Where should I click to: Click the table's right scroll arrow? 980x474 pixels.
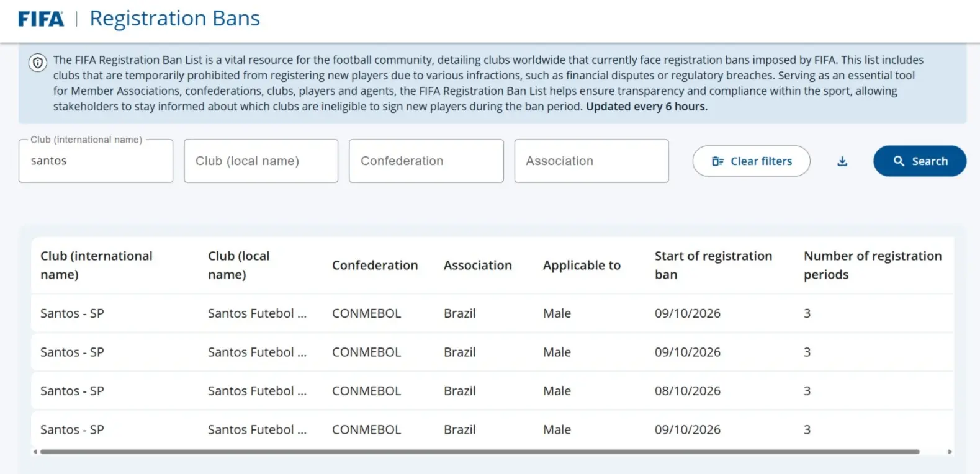(x=950, y=452)
